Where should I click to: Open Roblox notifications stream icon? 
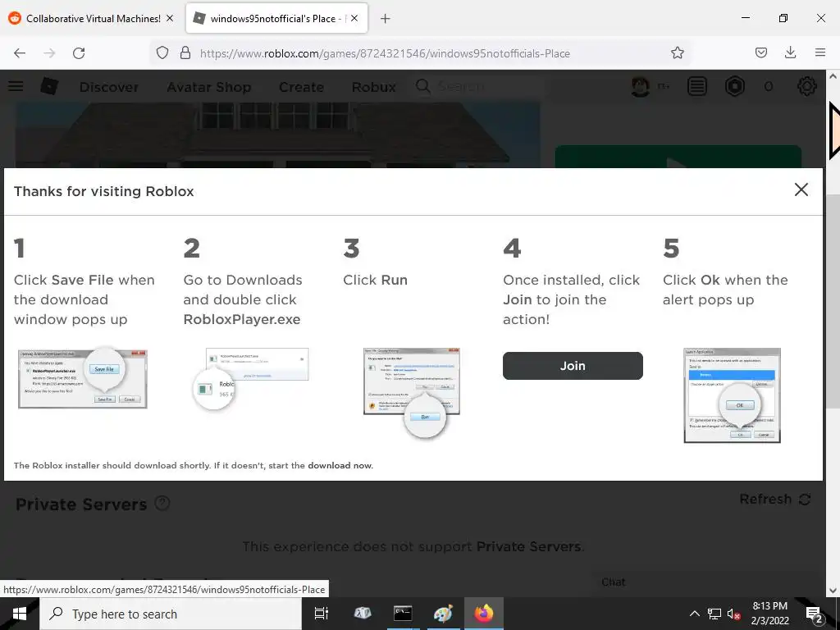click(697, 86)
